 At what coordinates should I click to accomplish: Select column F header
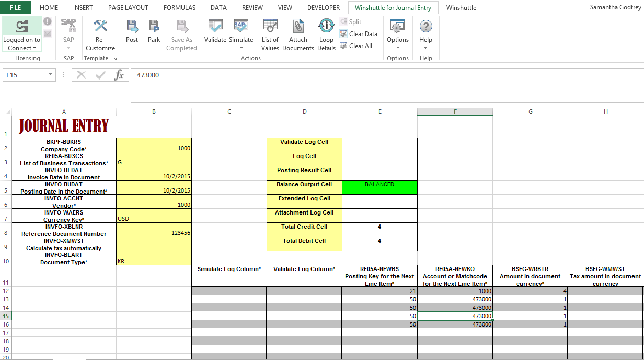click(455, 111)
